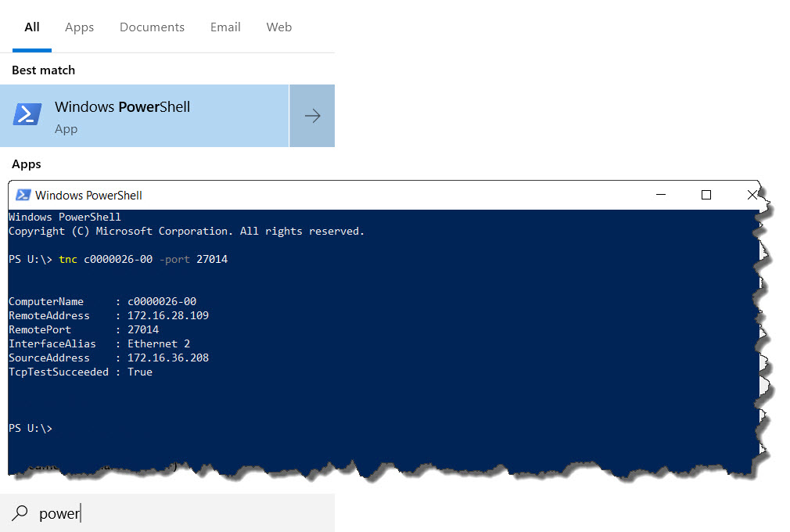Open the Documents search tab

[152, 27]
